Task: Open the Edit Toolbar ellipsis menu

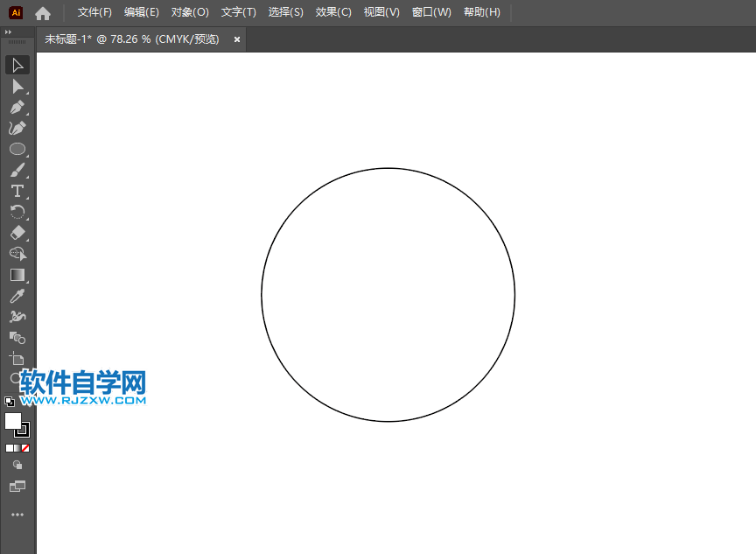Action: click(x=17, y=515)
